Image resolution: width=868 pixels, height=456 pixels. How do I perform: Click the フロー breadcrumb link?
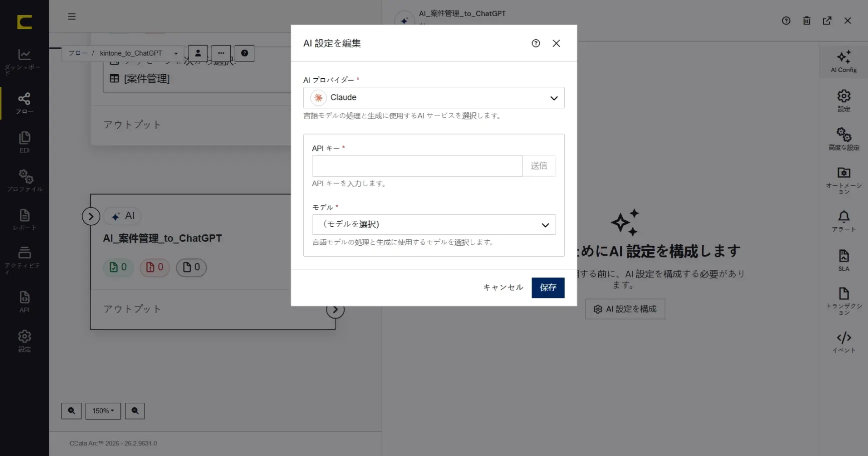tap(78, 53)
